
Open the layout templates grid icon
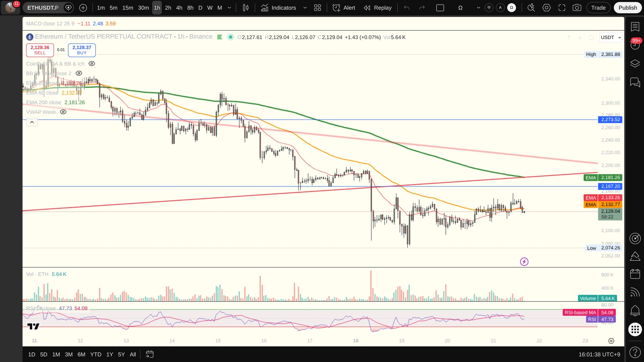(318, 8)
